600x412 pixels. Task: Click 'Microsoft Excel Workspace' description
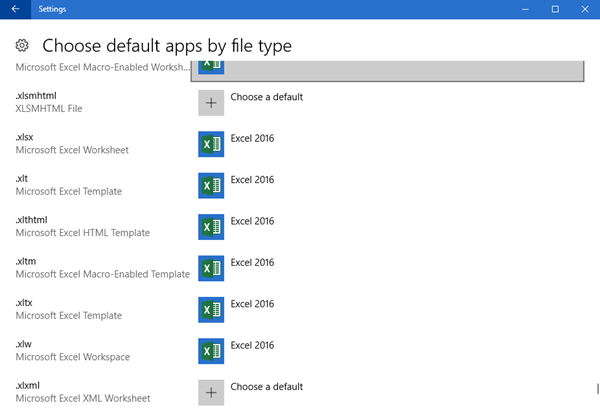pyautogui.click(x=73, y=357)
